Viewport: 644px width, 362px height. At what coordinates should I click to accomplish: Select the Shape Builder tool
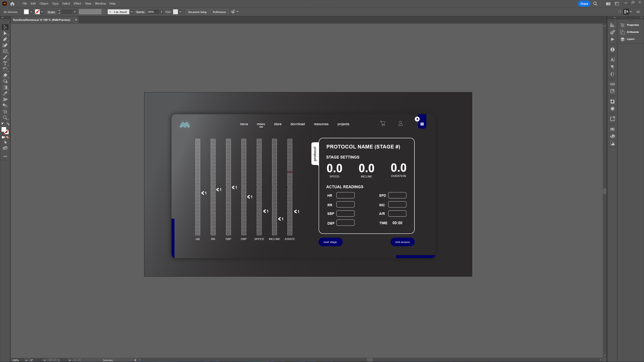click(x=5, y=81)
